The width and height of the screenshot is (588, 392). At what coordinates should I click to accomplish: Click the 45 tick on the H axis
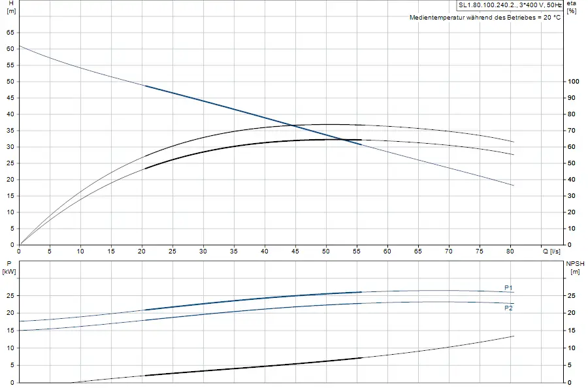(x=10, y=98)
